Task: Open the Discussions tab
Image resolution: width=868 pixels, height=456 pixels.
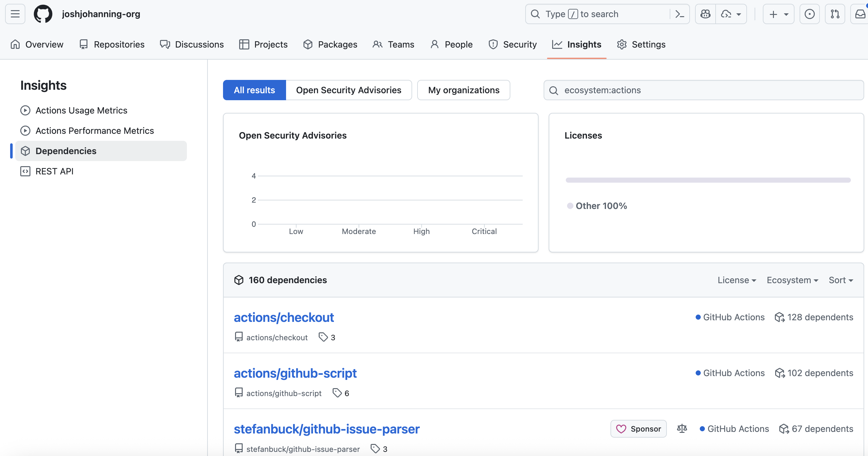Action: [x=192, y=44]
